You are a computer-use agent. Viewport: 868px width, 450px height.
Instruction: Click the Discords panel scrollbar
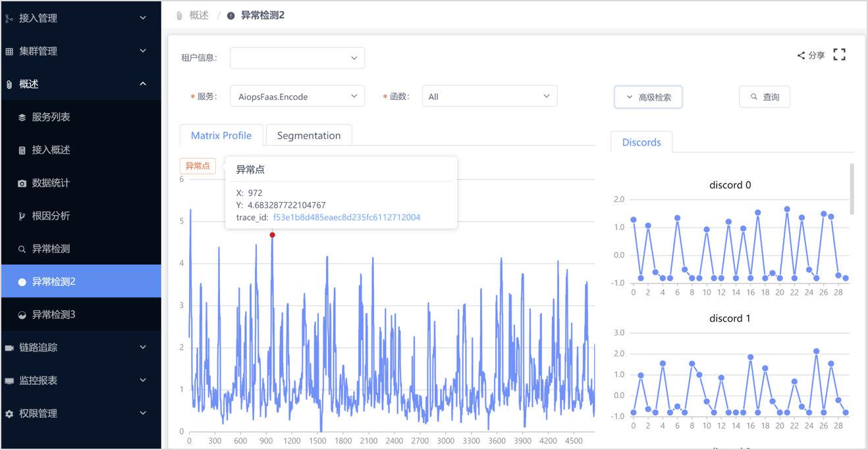click(853, 189)
